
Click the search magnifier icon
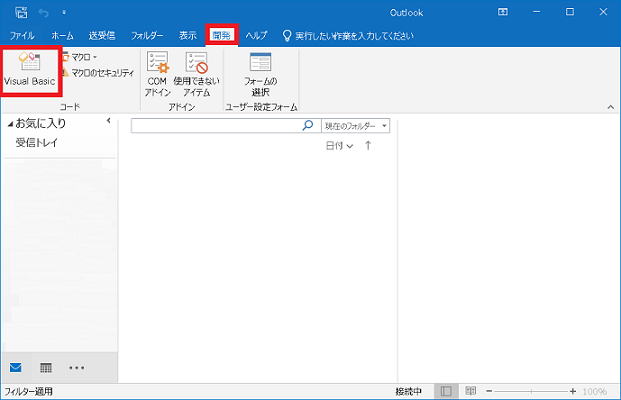pos(308,125)
